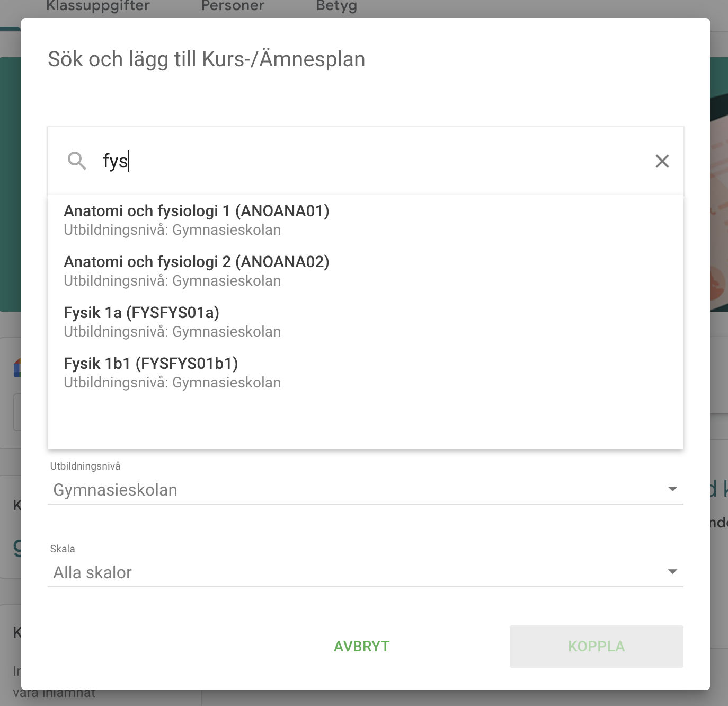Clear the search text with the X icon
This screenshot has height=706, width=728.
(x=662, y=161)
